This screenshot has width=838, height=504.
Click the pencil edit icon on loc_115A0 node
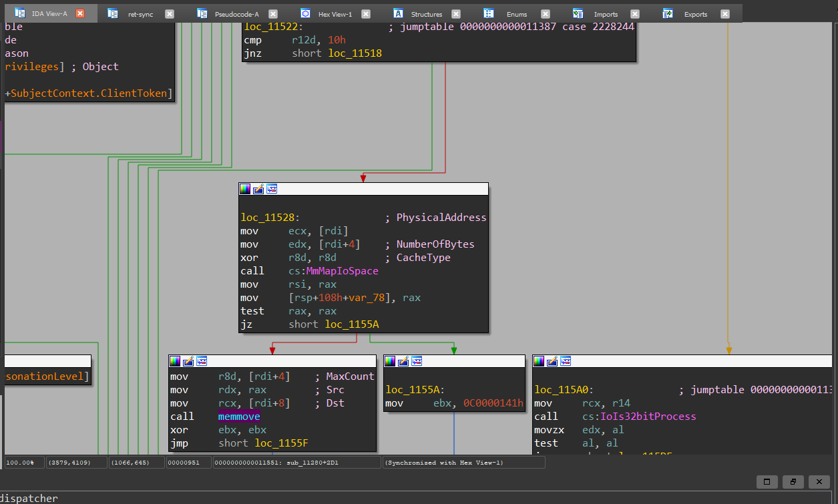(x=552, y=361)
